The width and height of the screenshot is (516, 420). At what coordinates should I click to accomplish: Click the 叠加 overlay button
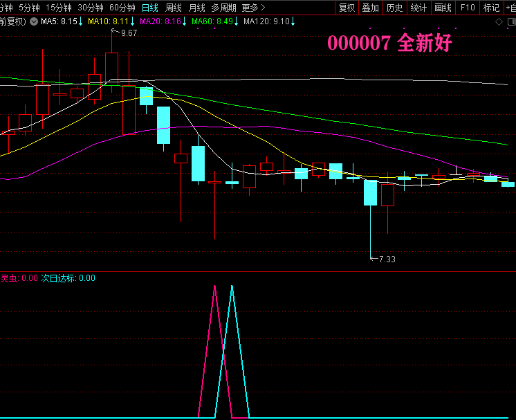pos(371,8)
